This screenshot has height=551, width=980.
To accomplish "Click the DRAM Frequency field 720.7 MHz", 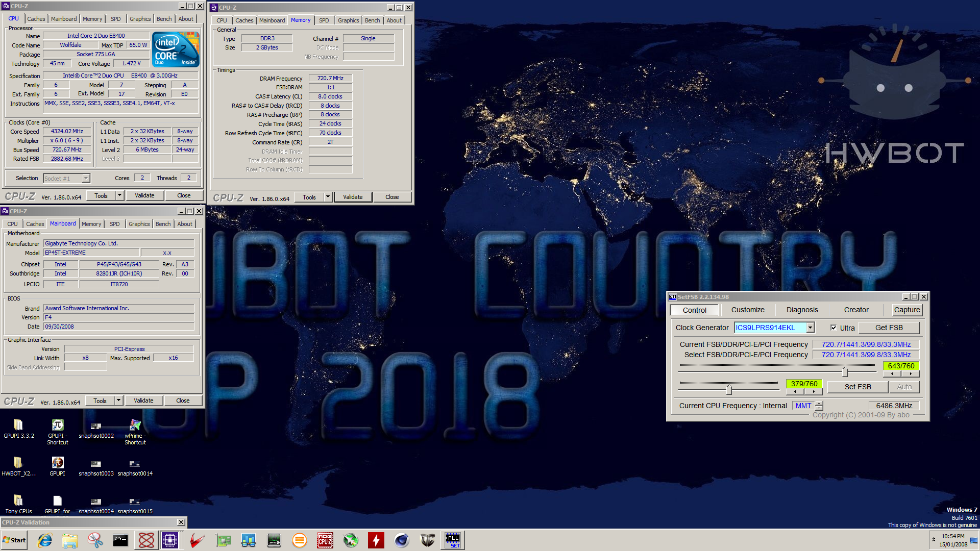I will 330,78.
